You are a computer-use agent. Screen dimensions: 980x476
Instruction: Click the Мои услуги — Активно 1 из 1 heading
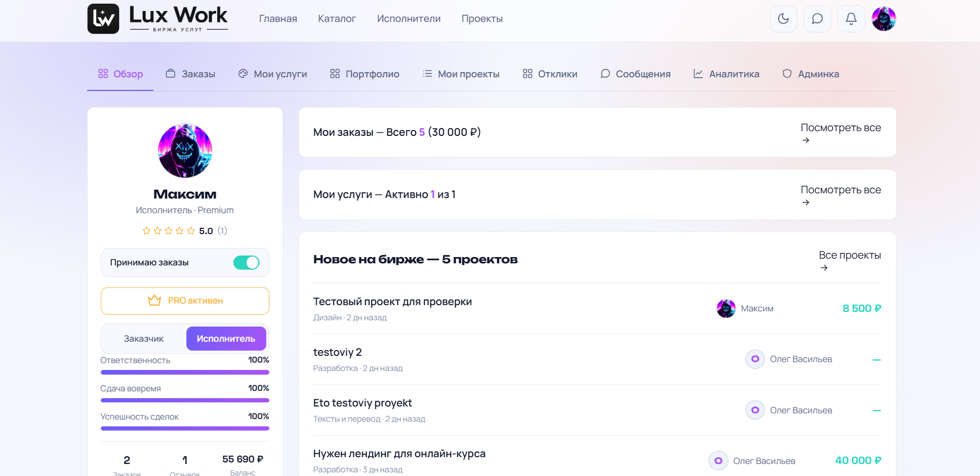tap(384, 194)
